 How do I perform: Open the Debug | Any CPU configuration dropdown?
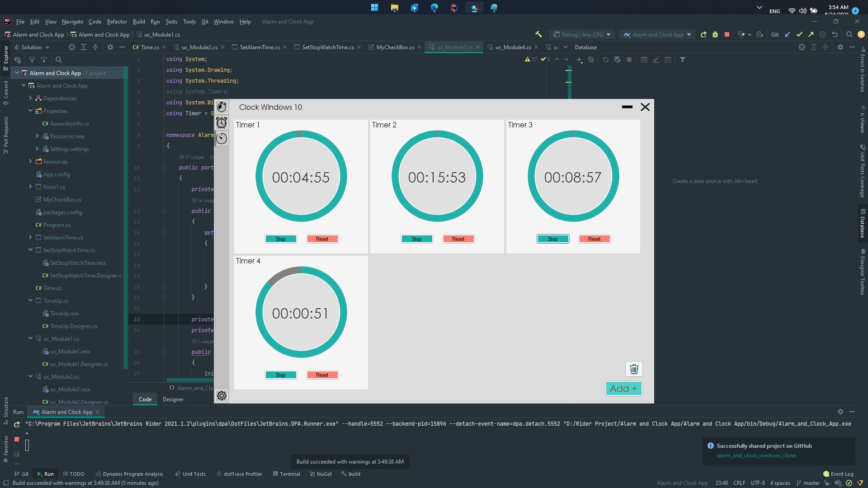[581, 34]
